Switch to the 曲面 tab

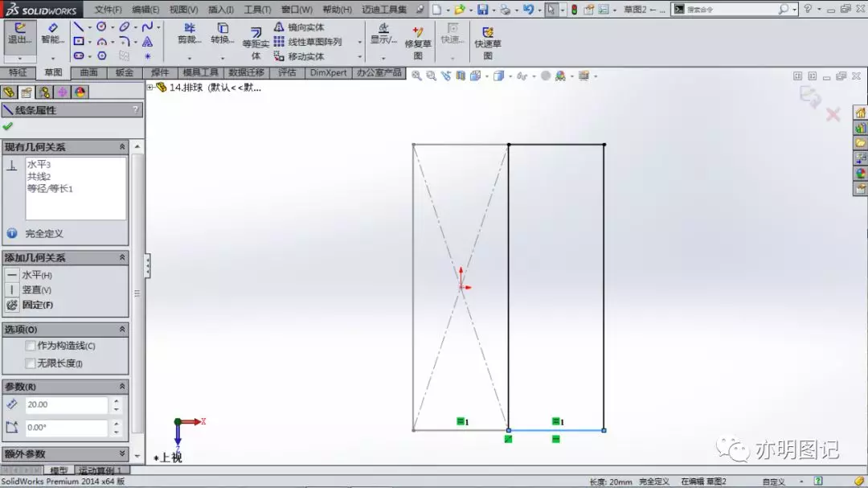88,72
